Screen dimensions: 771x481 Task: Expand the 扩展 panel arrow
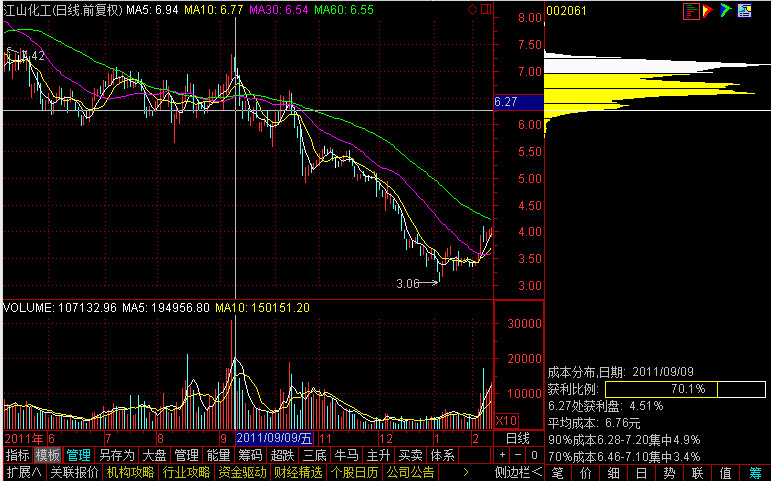pos(23,472)
